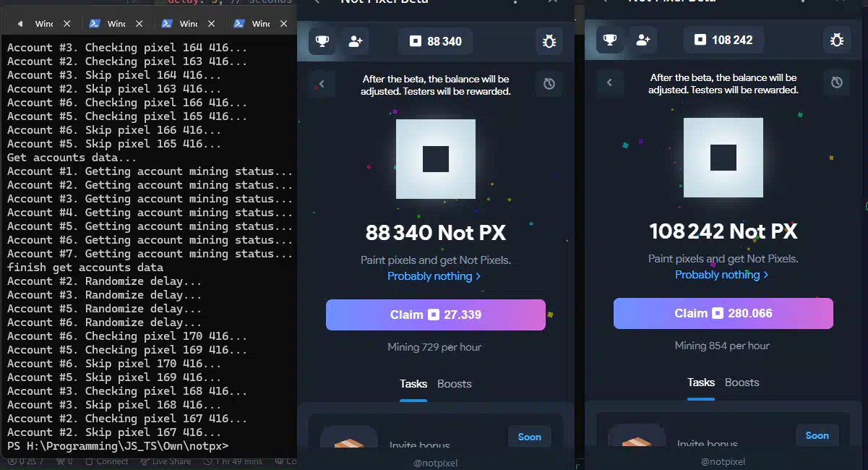This screenshot has height=470, width=868.
Task: Open bug report icon in left app window
Action: tap(549, 41)
